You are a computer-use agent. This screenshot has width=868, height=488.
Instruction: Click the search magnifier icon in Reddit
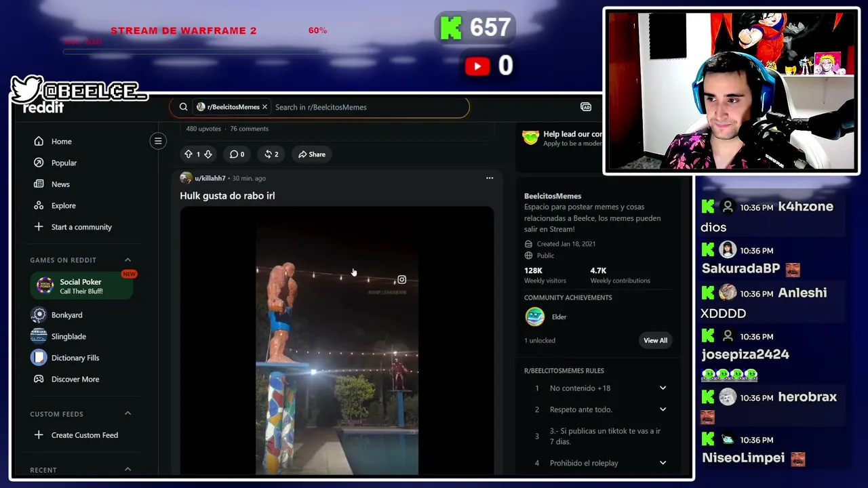click(x=183, y=107)
